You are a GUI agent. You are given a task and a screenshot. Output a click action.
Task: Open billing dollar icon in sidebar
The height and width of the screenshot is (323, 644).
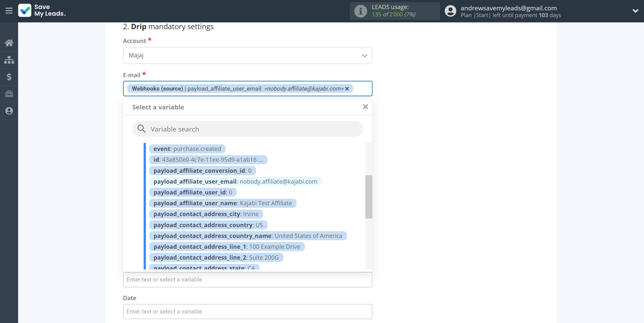click(x=9, y=77)
